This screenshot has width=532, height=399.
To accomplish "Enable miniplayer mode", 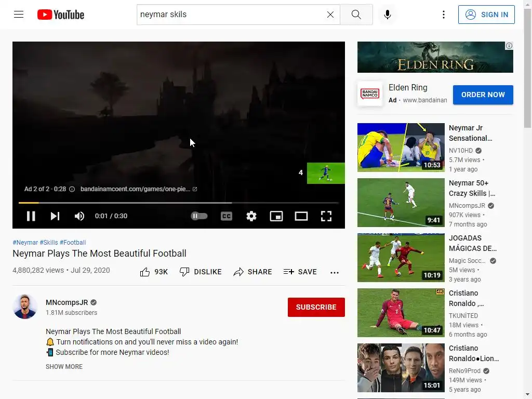I will click(276, 216).
